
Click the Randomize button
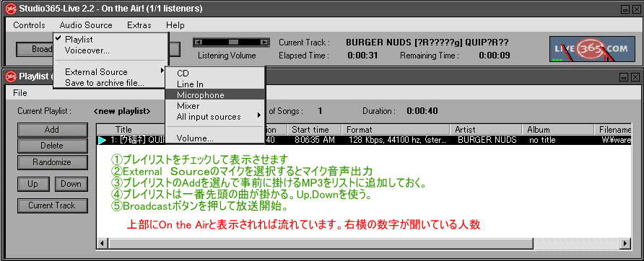click(52, 162)
